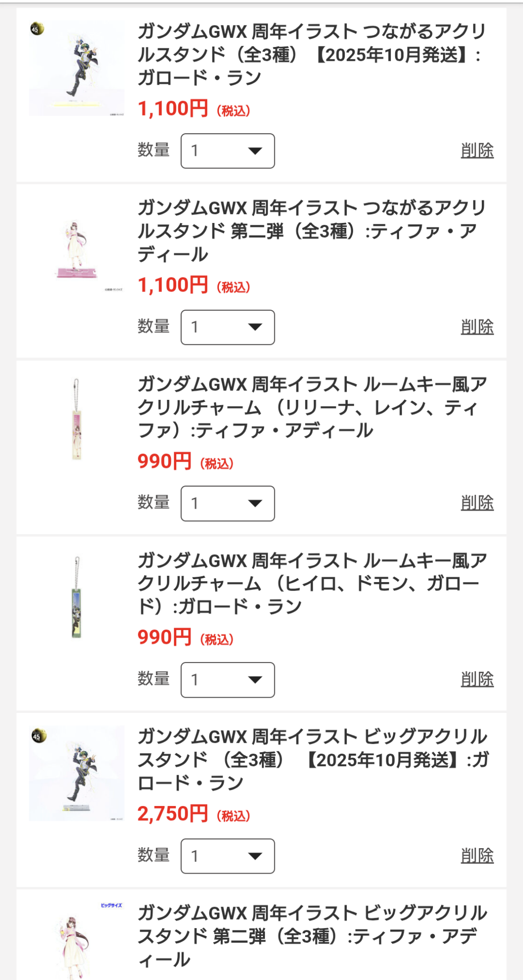Remove the 2,750円 Garrod ビッグアクリルスタンド
The width and height of the screenshot is (523, 980).
[x=477, y=856]
